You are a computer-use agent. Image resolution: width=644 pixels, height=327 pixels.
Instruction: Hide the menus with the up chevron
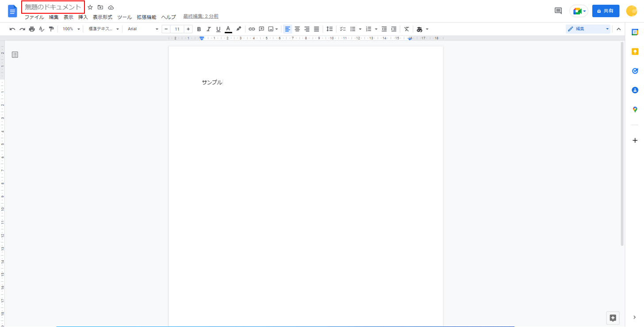point(619,29)
